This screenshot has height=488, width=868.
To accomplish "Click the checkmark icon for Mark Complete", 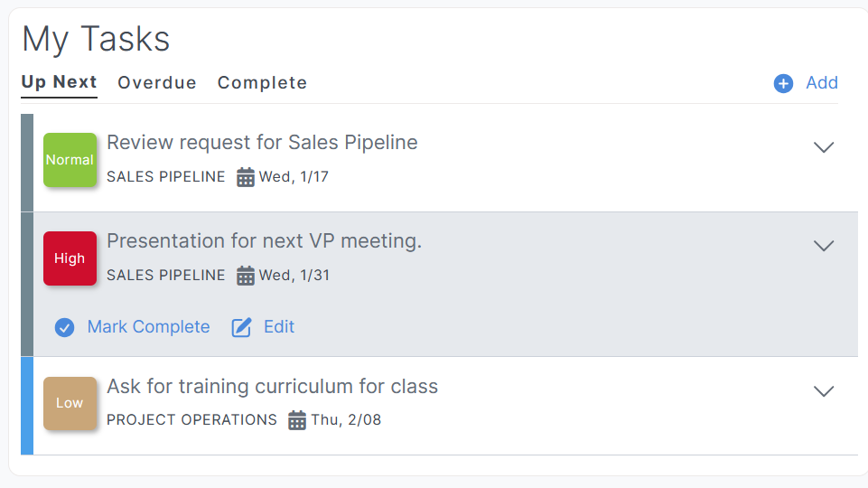I will [64, 327].
